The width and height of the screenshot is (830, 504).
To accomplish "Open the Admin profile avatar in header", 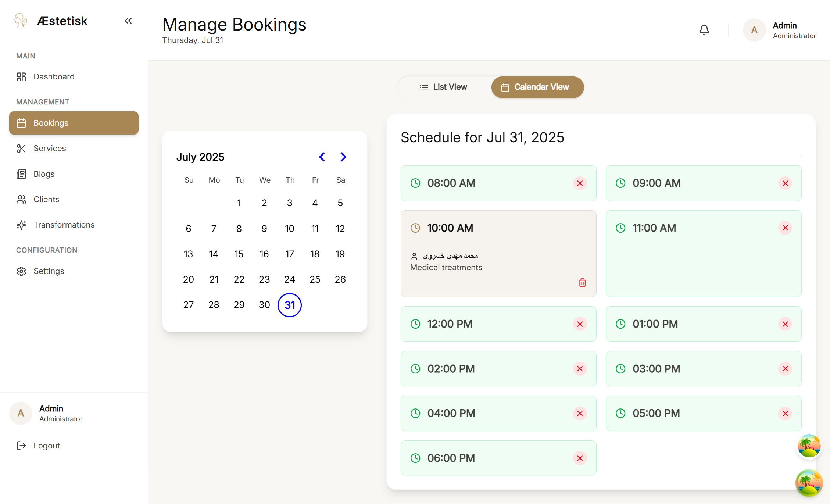I will pos(754,30).
